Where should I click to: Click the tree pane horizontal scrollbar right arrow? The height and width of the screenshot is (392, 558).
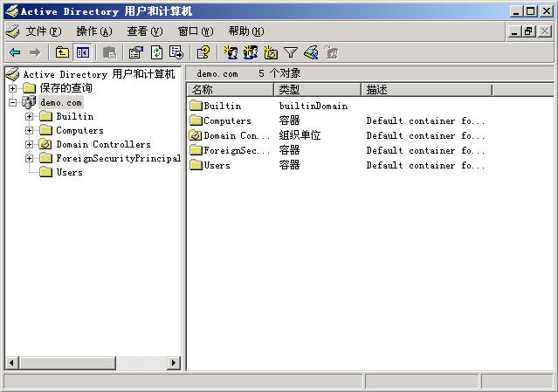coord(174,362)
